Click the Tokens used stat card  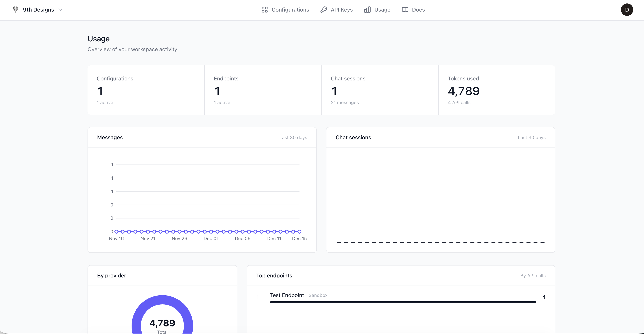497,90
